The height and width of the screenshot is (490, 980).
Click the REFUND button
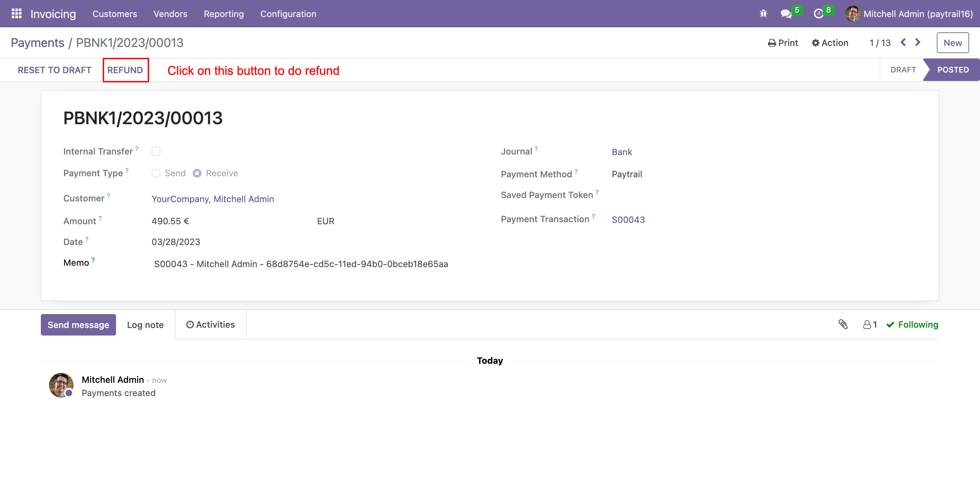coord(125,70)
